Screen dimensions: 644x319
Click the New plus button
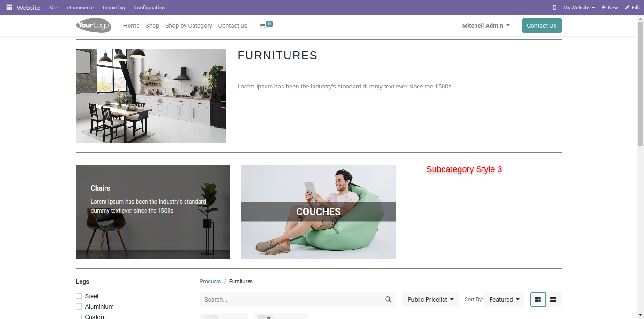tap(610, 8)
